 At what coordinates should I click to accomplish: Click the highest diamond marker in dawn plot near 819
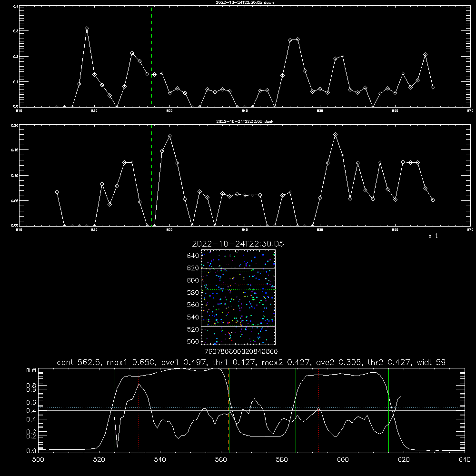click(87, 28)
